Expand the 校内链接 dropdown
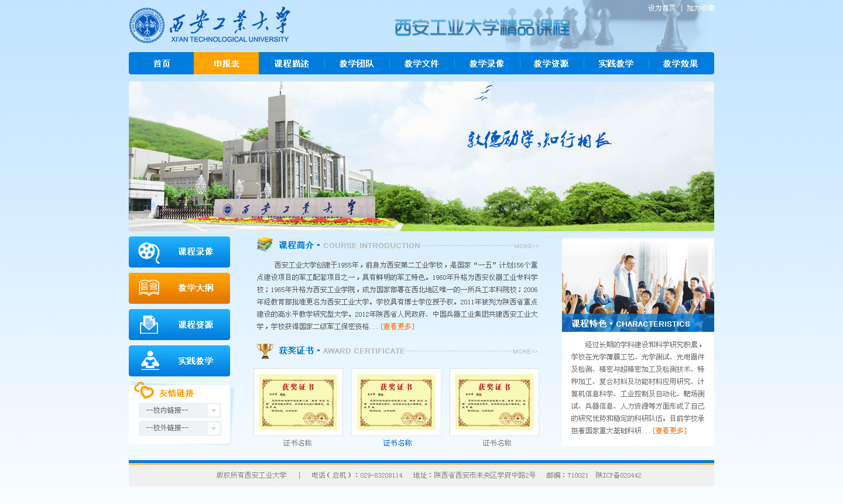Image resolution: width=843 pixels, height=504 pixels. click(180, 410)
